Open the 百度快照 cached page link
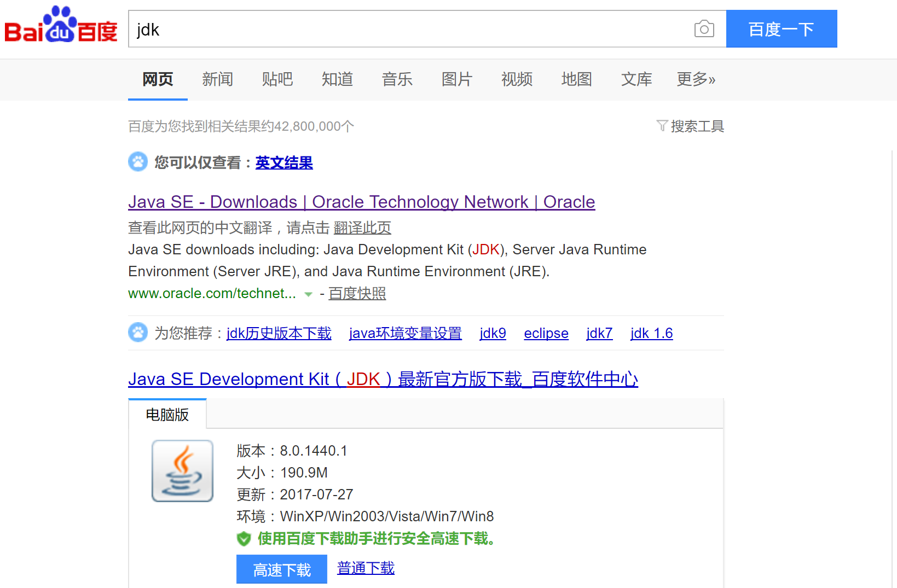The height and width of the screenshot is (588, 897). click(x=357, y=294)
